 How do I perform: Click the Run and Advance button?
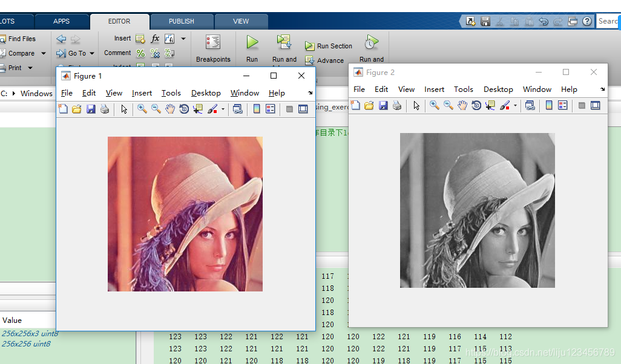pyautogui.click(x=284, y=48)
